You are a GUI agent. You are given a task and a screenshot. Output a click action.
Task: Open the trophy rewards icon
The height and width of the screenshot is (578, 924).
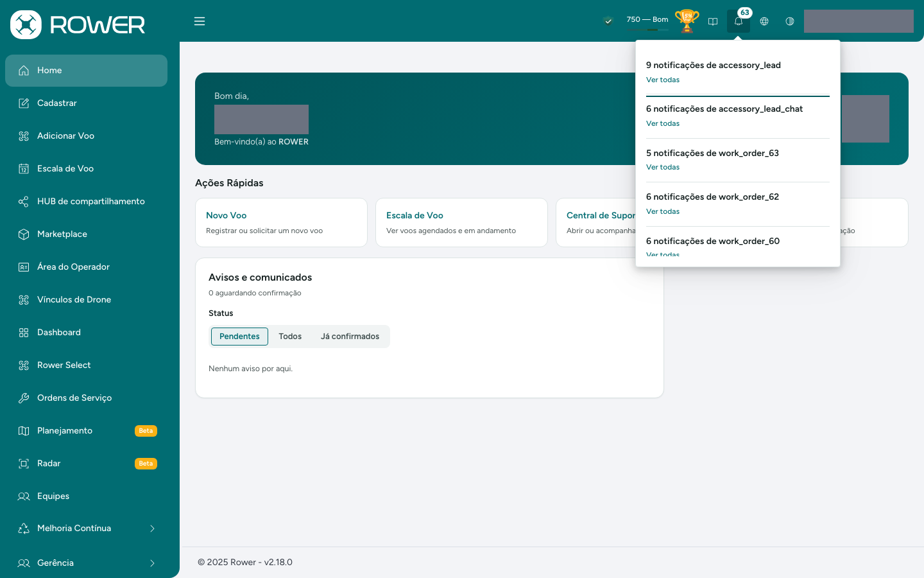click(x=687, y=21)
